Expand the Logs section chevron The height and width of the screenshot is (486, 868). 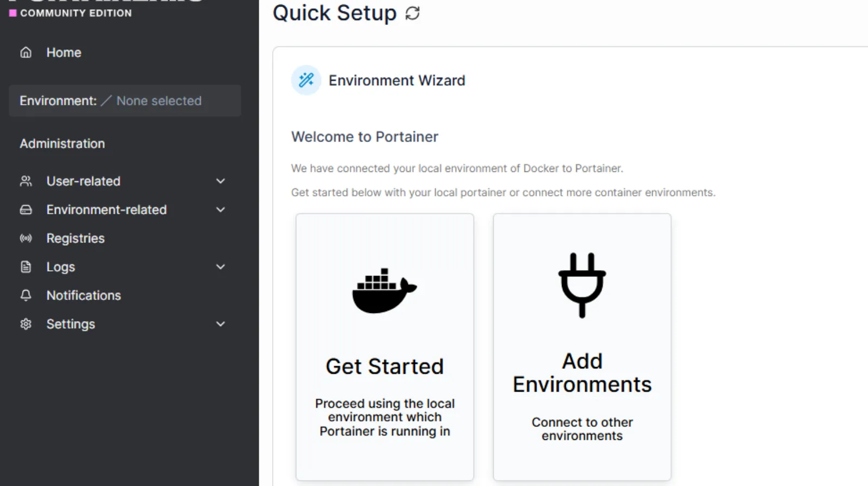click(x=220, y=267)
